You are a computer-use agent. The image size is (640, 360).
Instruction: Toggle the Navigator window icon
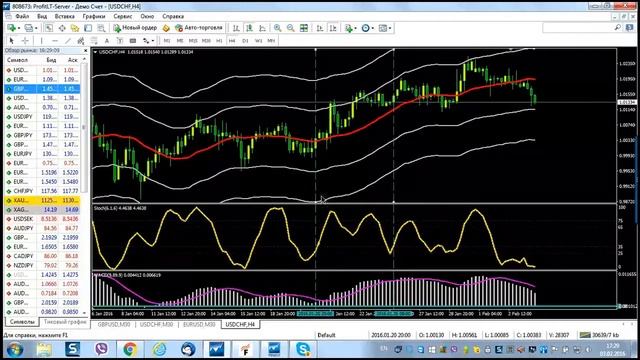(75, 28)
